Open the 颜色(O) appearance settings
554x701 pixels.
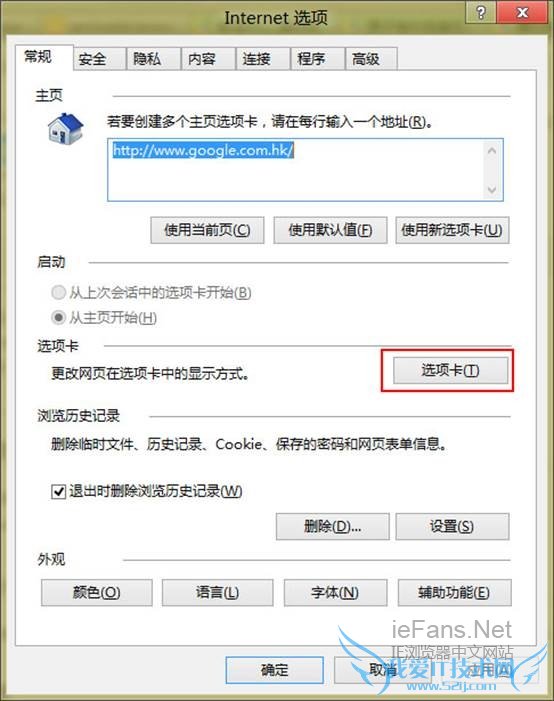(97, 593)
